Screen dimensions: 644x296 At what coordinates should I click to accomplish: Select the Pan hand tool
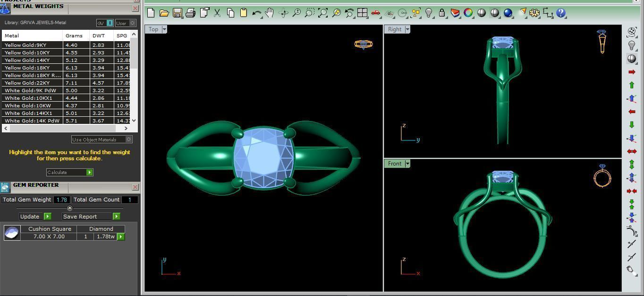click(270, 13)
